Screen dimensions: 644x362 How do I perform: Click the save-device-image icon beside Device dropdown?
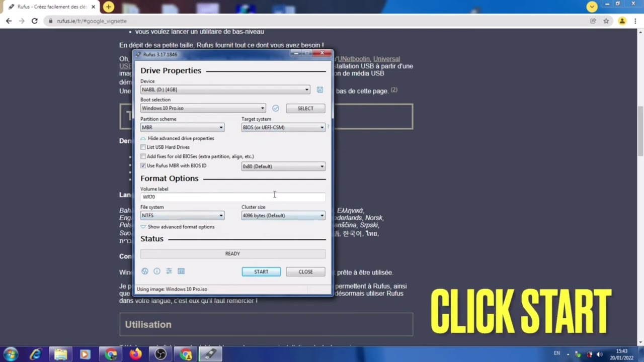(320, 89)
